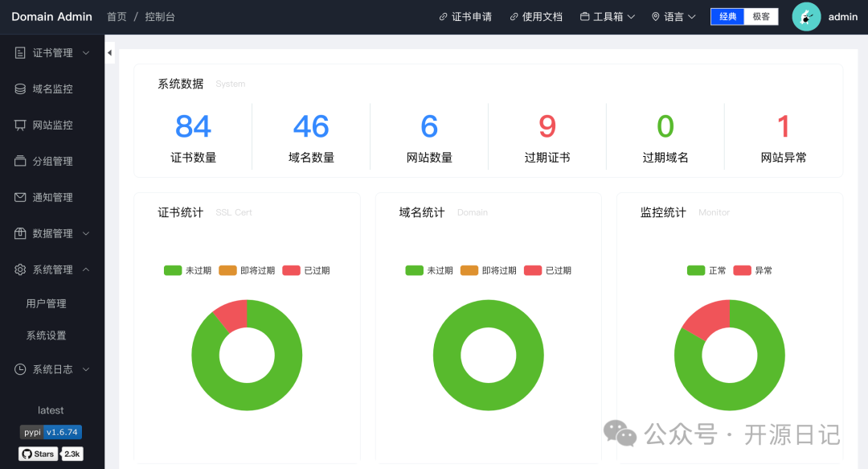This screenshot has height=469, width=868.
Task: Open the 语言 language dropdown
Action: coord(674,16)
